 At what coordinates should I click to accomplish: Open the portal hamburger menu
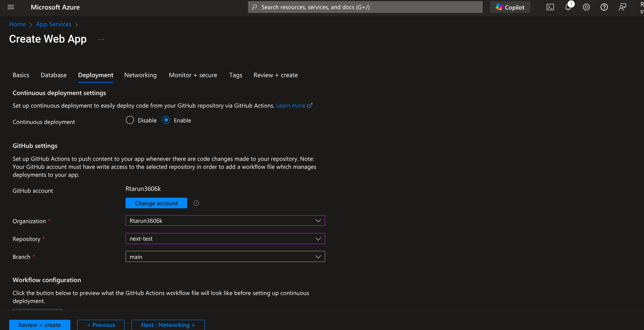coord(11,7)
